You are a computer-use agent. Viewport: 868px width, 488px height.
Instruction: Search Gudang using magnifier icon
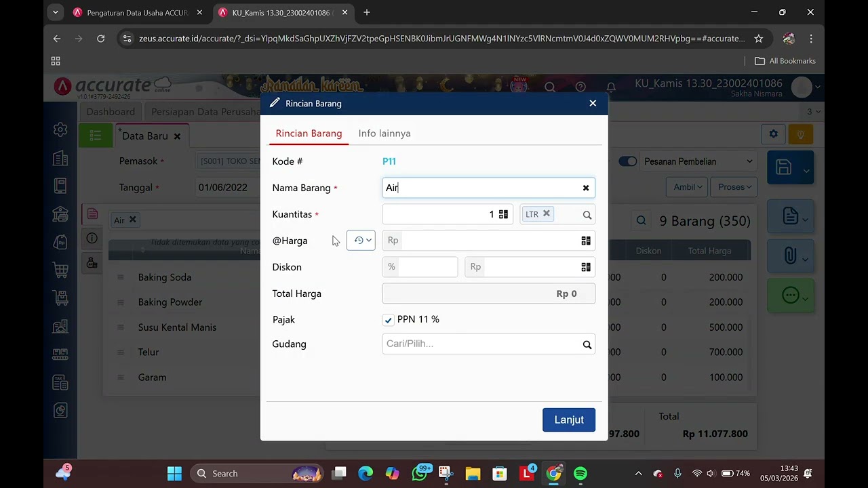click(587, 345)
